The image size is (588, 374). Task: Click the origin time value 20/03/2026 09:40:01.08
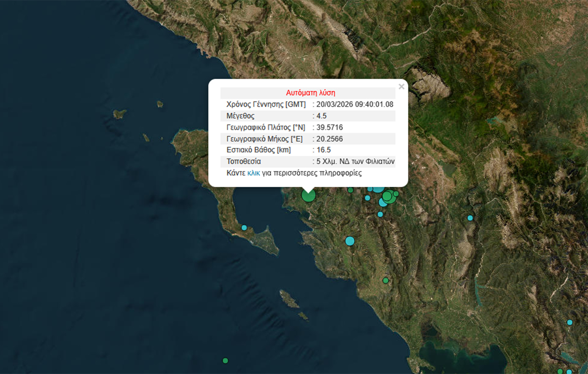point(354,104)
